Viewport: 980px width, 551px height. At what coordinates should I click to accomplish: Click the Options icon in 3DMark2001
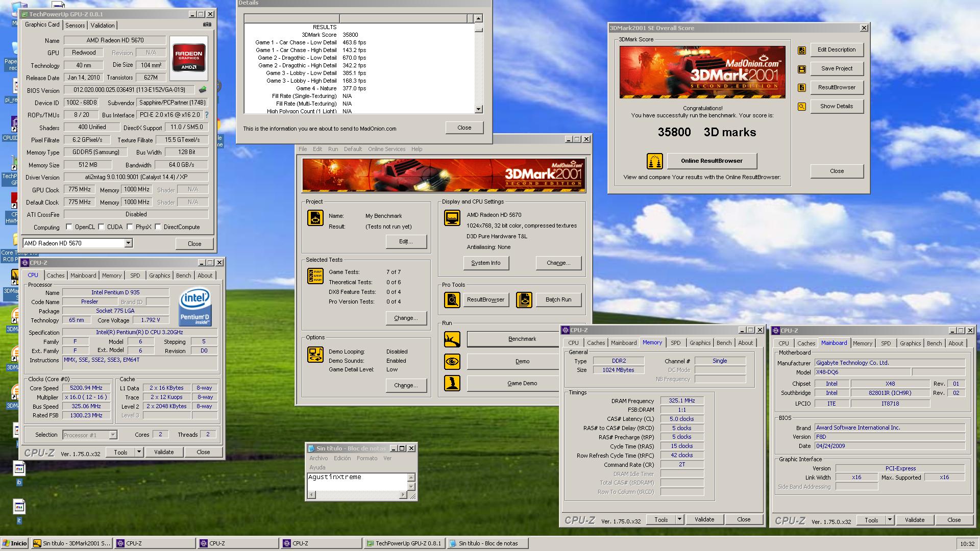pos(315,355)
